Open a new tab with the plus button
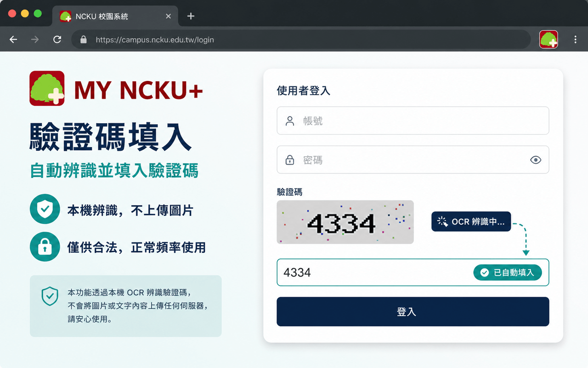The height and width of the screenshot is (368, 588). click(191, 16)
